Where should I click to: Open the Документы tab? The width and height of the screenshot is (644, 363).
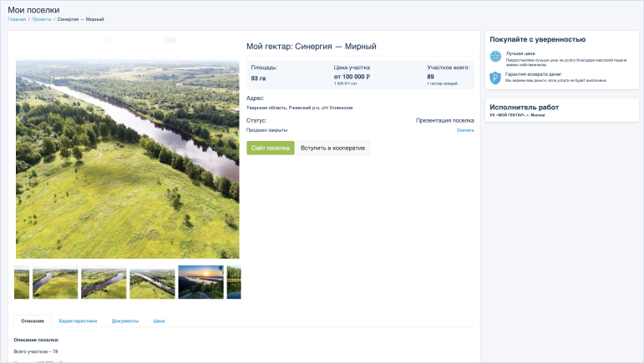pos(125,321)
